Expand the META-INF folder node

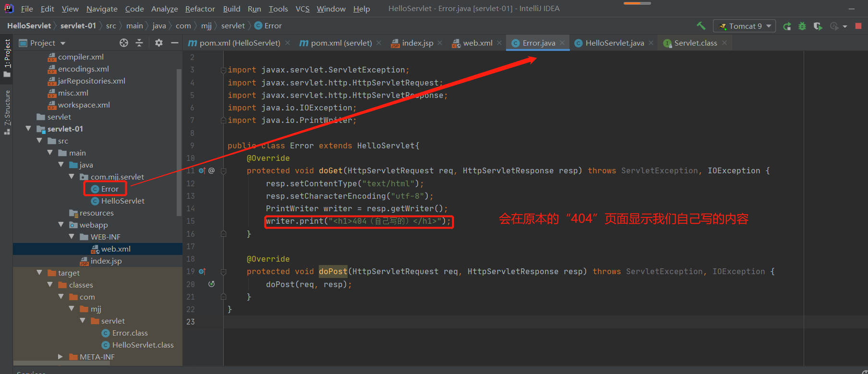(x=60, y=357)
